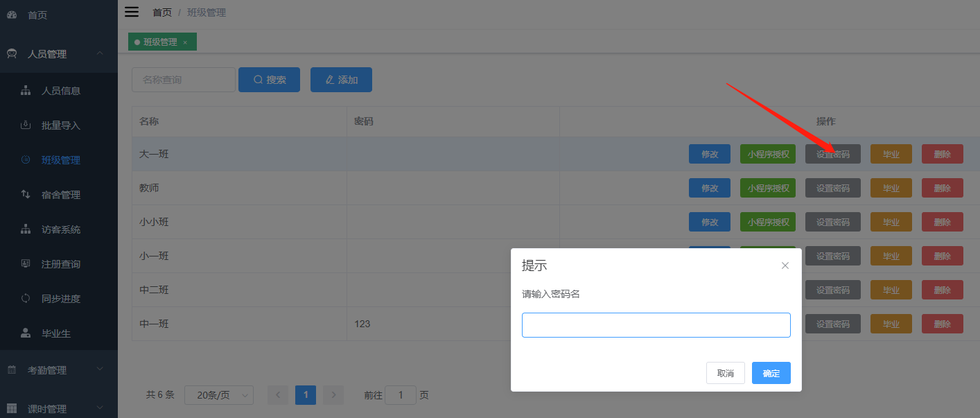Click 小程序授权 for 教师 row

tap(767, 187)
